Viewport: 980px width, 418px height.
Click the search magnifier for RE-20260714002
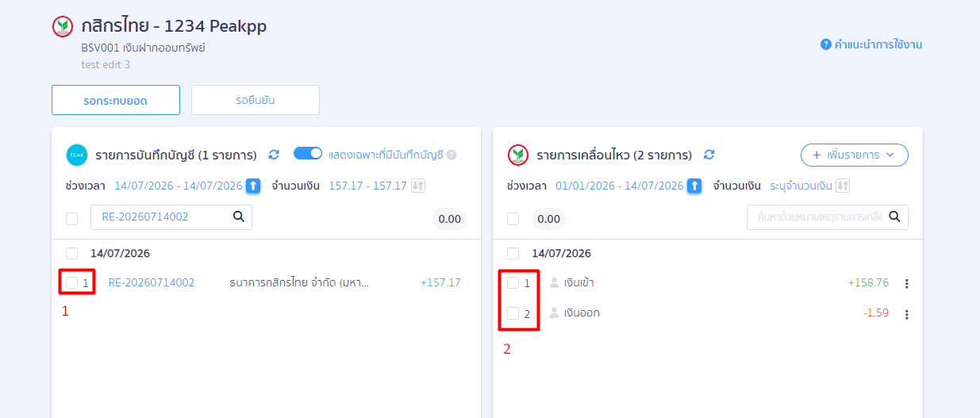(x=239, y=217)
